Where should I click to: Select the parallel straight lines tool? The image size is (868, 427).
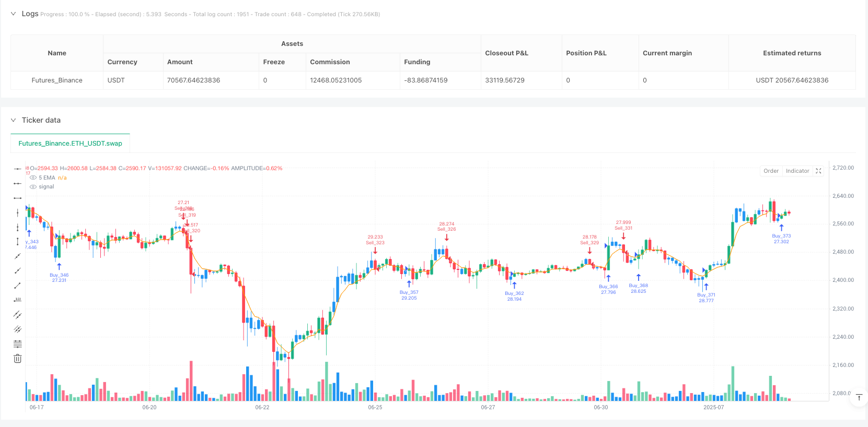[x=18, y=329]
